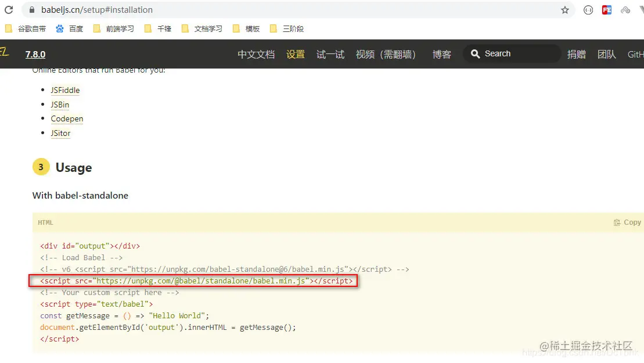644x363 pixels.
Task: Open the JSFiddle link
Action: tap(65, 91)
